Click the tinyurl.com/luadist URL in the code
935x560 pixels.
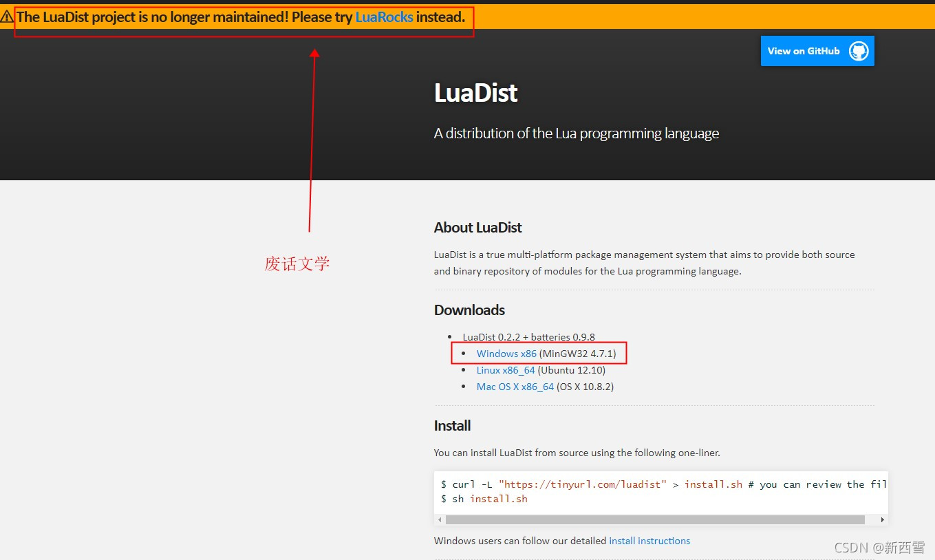click(583, 484)
